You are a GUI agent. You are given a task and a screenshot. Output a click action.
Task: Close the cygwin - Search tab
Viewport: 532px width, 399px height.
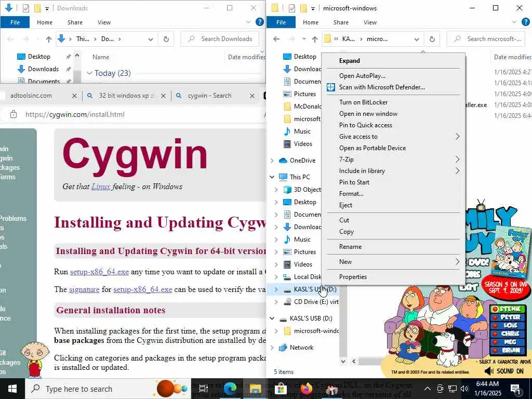(x=252, y=96)
